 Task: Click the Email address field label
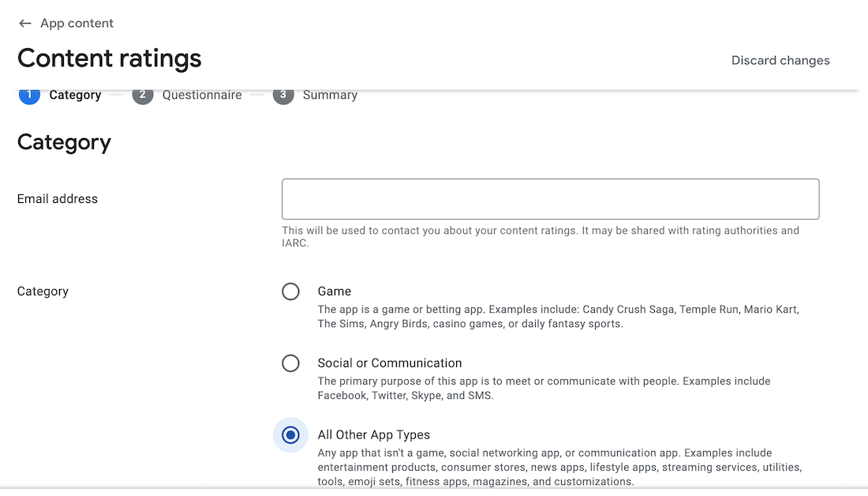[58, 199]
